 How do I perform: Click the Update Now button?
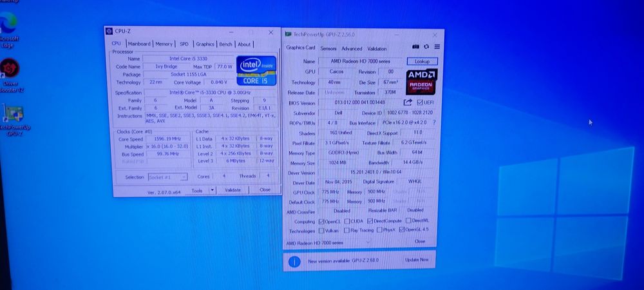tap(417, 260)
